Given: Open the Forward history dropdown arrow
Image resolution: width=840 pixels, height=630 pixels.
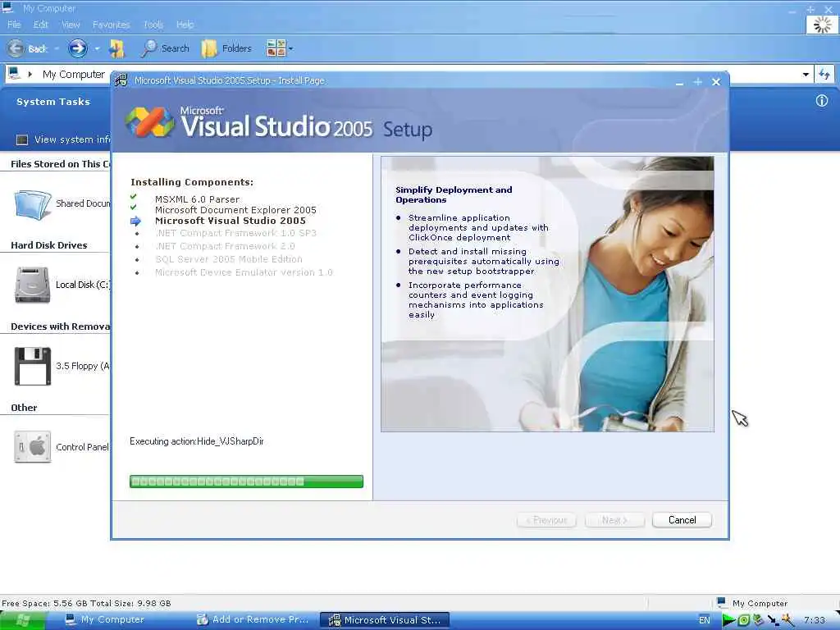Looking at the screenshot, I should (97, 48).
